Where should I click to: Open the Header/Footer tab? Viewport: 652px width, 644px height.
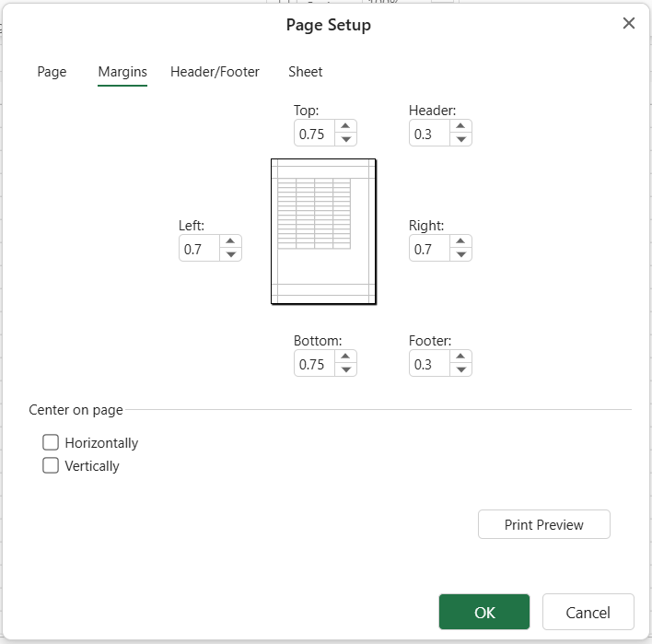tap(215, 72)
